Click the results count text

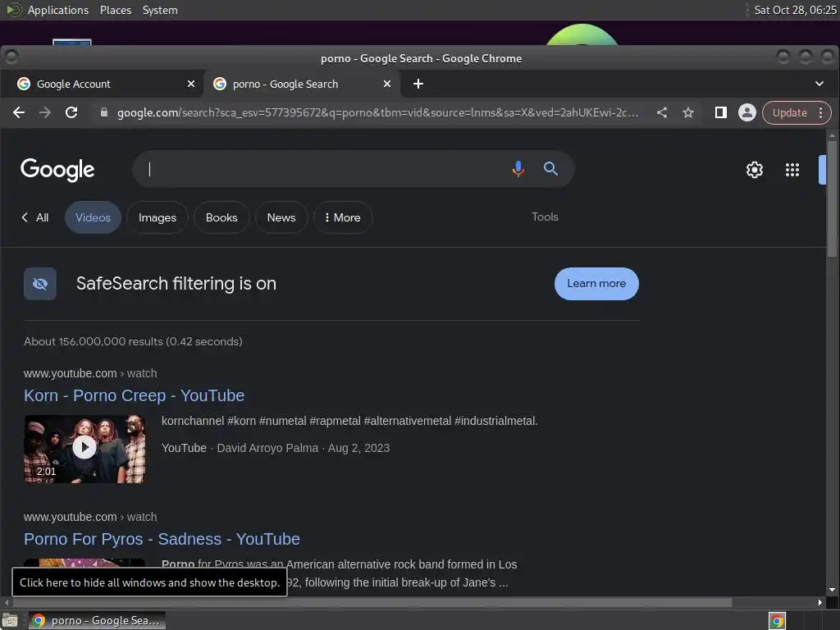click(133, 341)
